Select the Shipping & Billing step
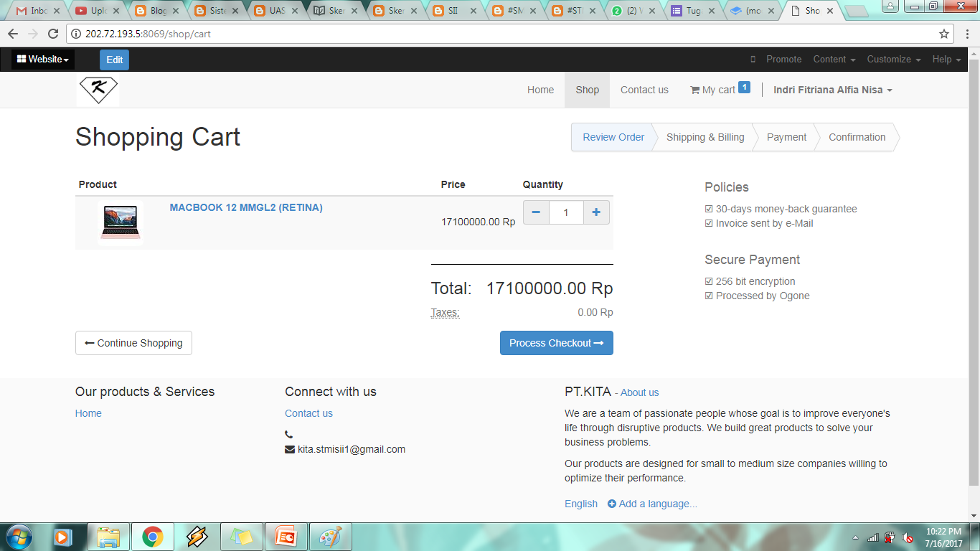This screenshot has height=551, width=980. 705,137
